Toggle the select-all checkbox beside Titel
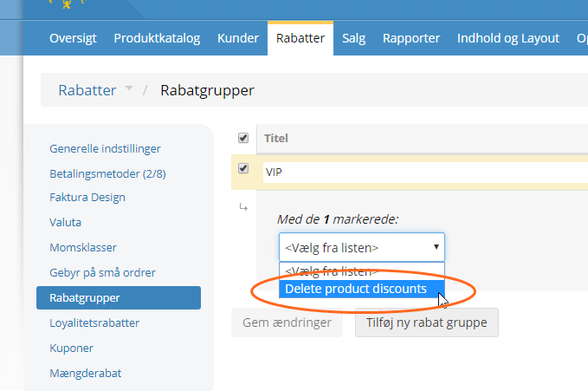This screenshot has height=391, width=588. [243, 138]
